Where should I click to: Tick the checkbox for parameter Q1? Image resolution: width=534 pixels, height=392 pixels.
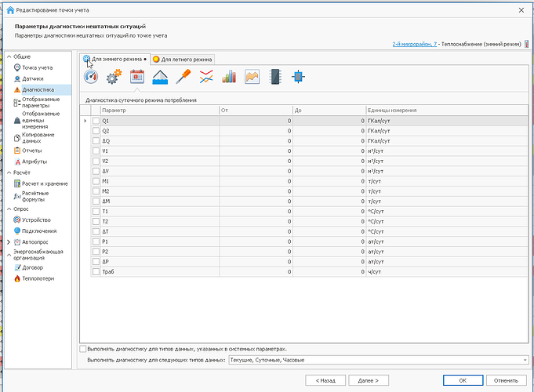(x=96, y=121)
